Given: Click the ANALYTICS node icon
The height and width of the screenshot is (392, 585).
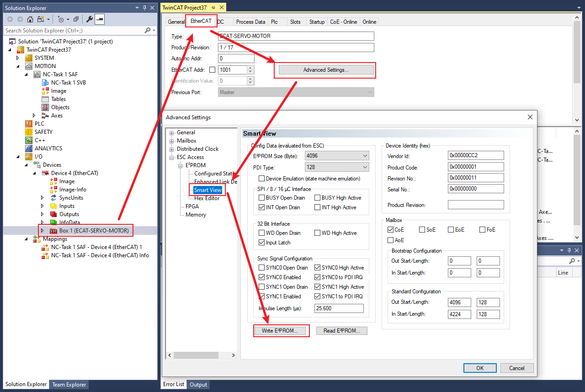Looking at the screenshot, I should pos(29,148).
